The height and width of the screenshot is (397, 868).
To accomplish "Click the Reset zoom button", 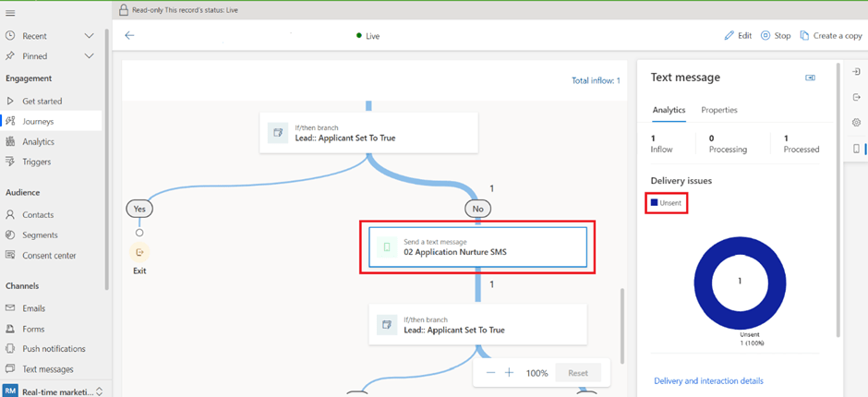I will pyautogui.click(x=577, y=373).
